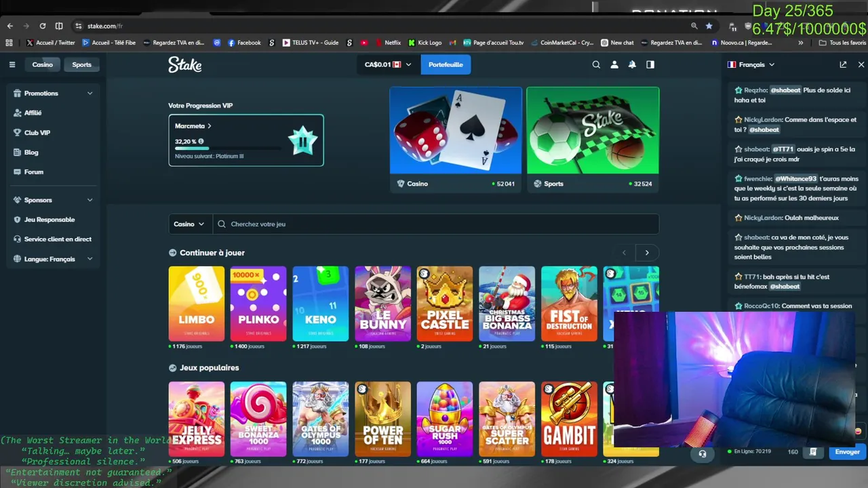This screenshot has width=868, height=488.
Task: Click the VIP progress info icon
Action: coord(201,142)
